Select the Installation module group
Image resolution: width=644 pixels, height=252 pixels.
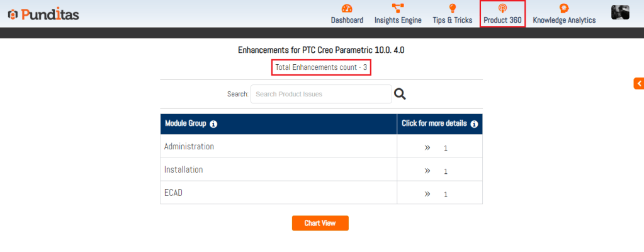point(183,170)
